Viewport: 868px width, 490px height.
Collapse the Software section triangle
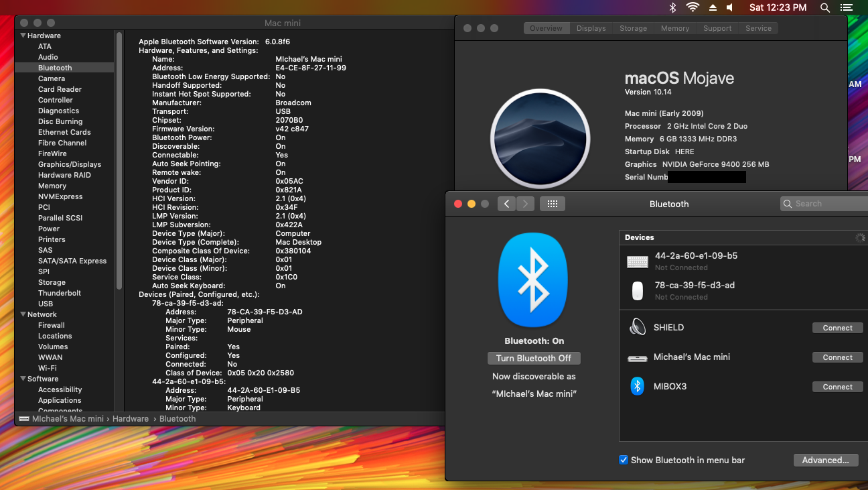pyautogui.click(x=23, y=379)
